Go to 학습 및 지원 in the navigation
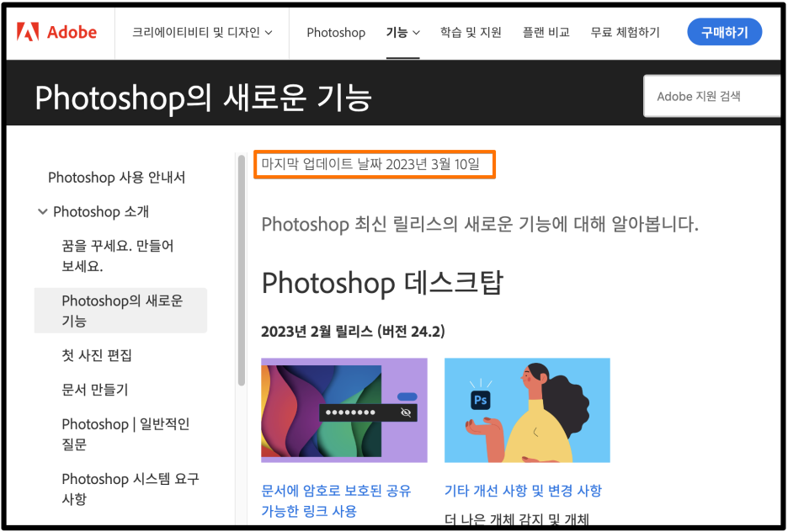This screenshot has width=788, height=532. click(471, 33)
